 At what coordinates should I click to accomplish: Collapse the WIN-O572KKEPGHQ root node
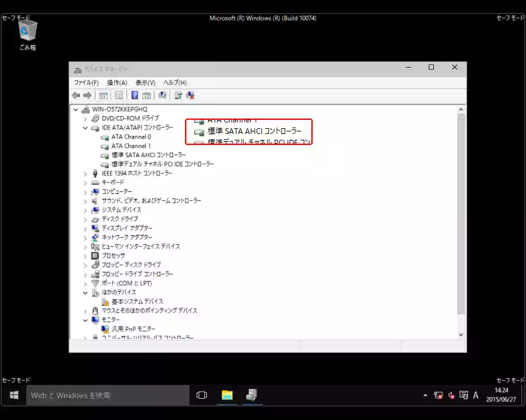click(76, 110)
